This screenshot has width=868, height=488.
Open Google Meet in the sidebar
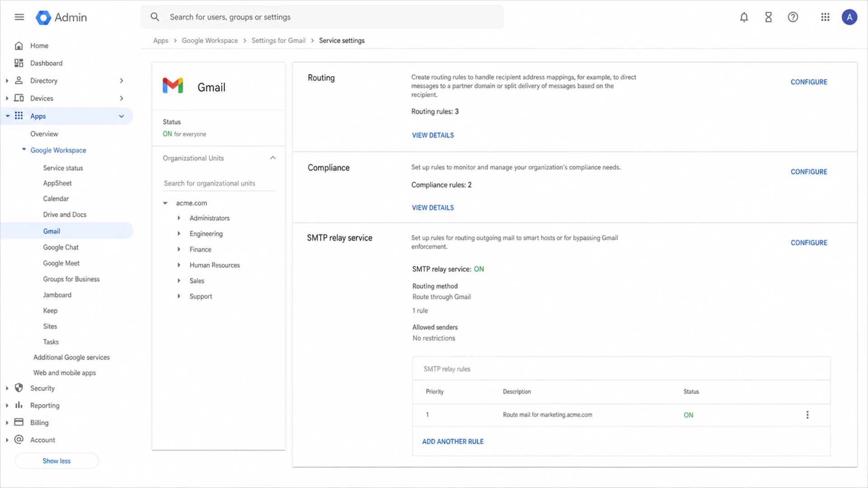(61, 263)
